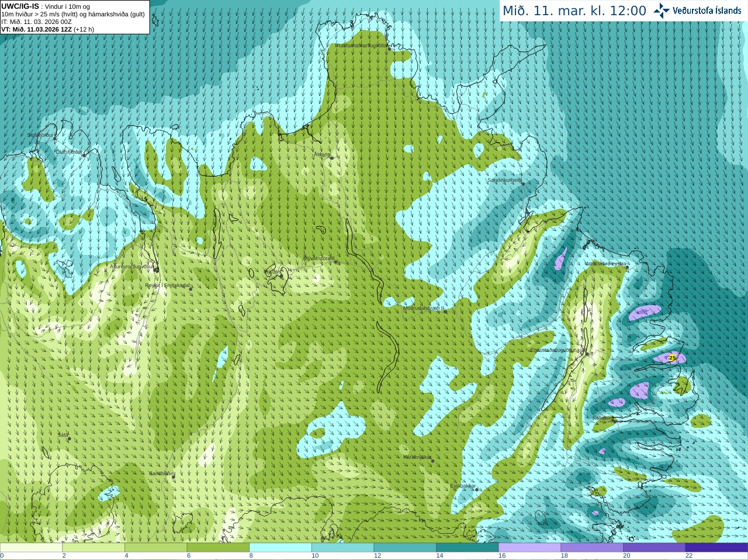Viewport: 748px width, 560px height.
Task: Select the Sáta station label
Action: click(63, 435)
